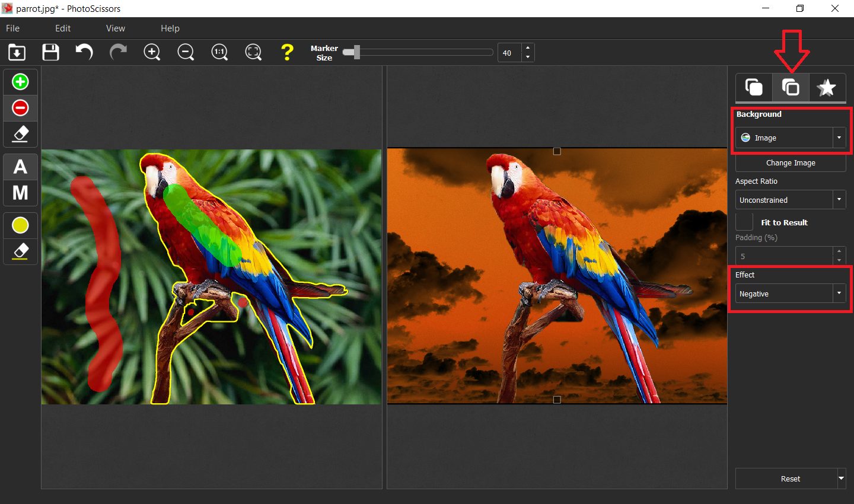Viewport: 854px width, 504px height.
Task: Select the yellow boundary eraser tool
Action: pyautogui.click(x=20, y=251)
